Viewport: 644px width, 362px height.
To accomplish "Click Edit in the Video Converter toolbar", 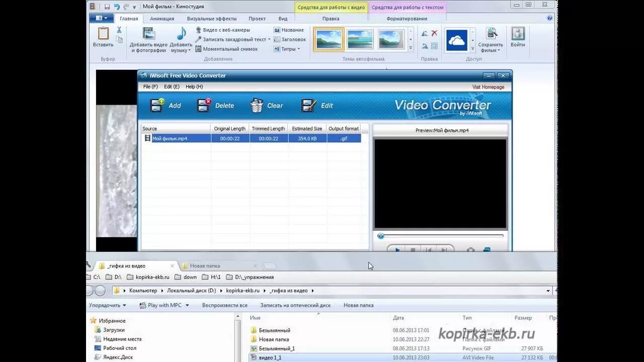I will click(x=317, y=105).
